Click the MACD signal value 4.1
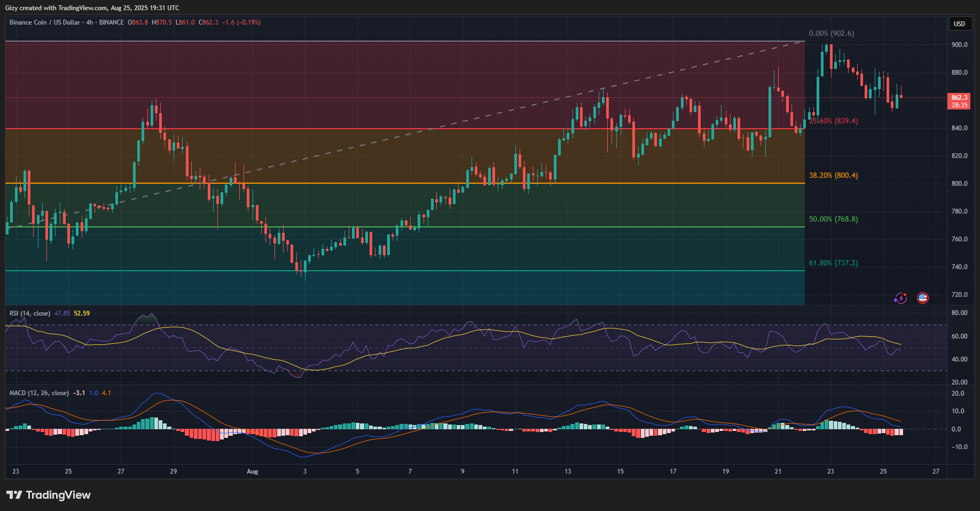The width and height of the screenshot is (980, 511). click(106, 393)
